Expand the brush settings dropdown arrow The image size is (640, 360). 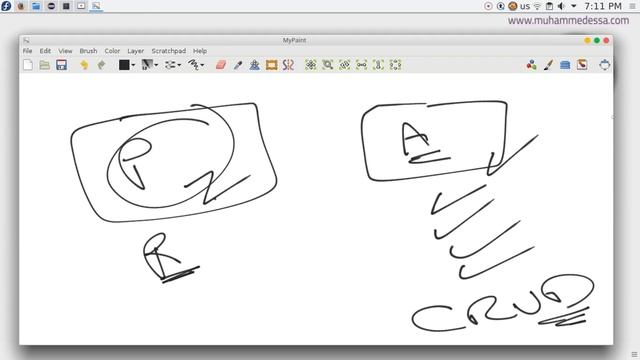pos(179,65)
